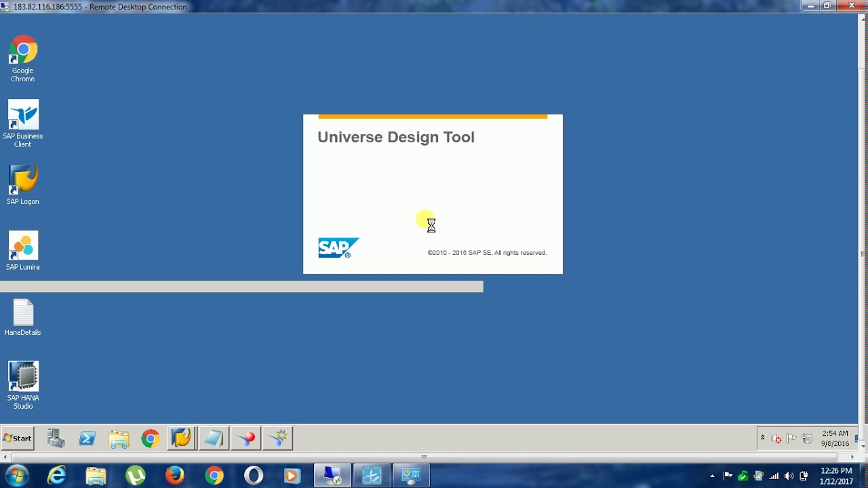Launch Chrome from local taskbar

click(214, 476)
